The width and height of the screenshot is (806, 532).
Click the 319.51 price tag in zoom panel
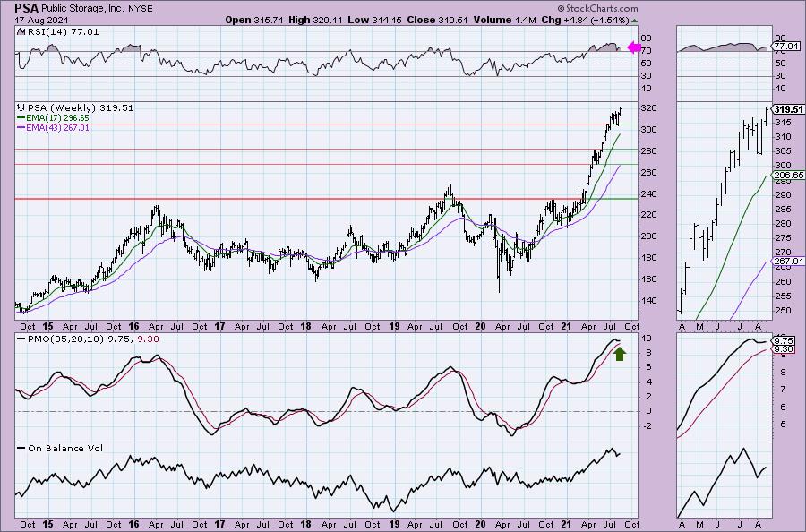788,109
